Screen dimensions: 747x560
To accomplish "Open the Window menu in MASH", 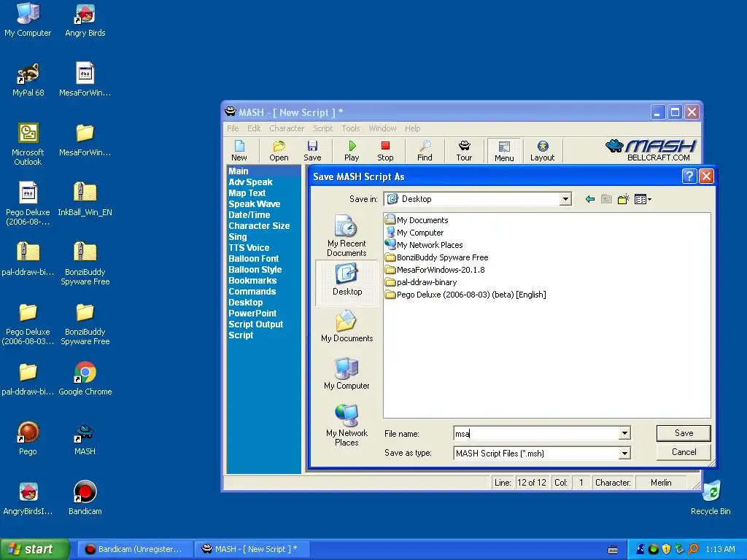I will 382,128.
